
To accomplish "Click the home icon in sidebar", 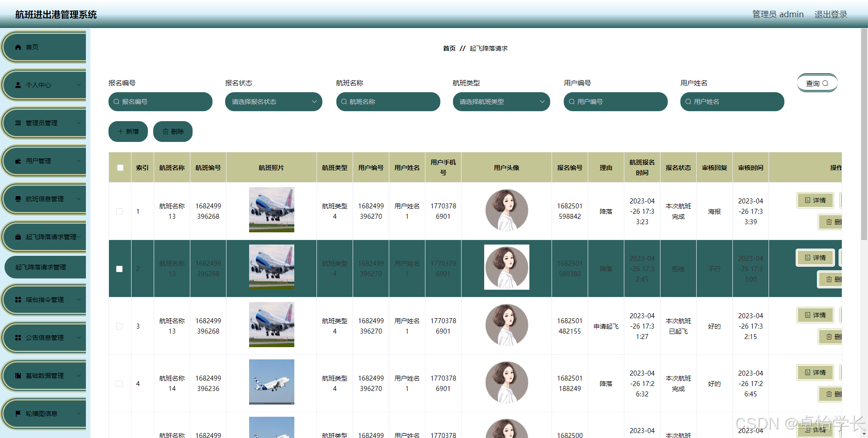I will click(18, 47).
